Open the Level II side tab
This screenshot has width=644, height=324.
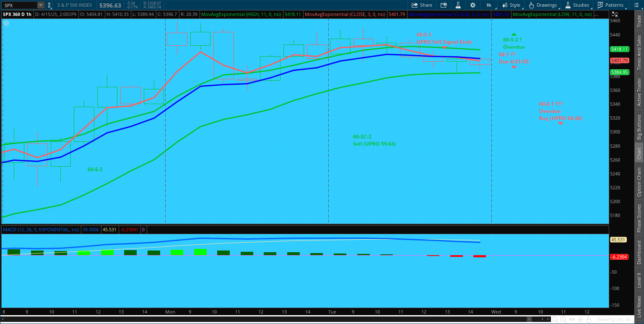pyautogui.click(x=639, y=280)
